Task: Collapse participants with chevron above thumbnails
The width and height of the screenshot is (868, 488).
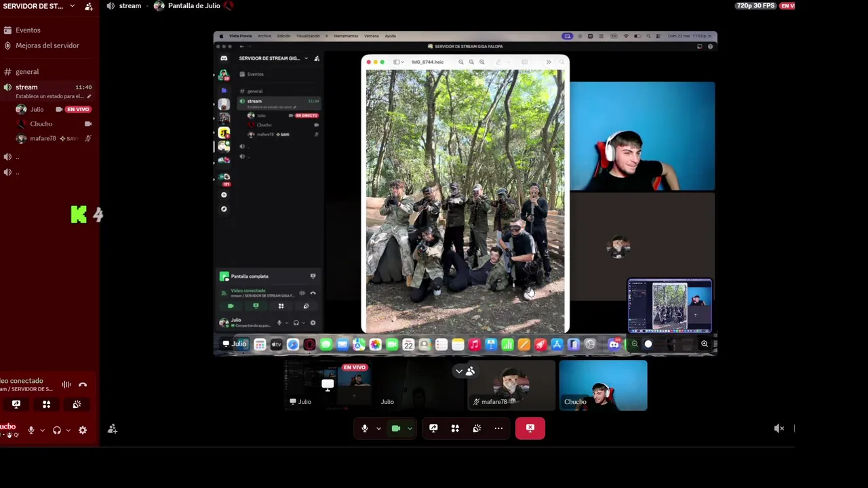Action: (x=459, y=371)
